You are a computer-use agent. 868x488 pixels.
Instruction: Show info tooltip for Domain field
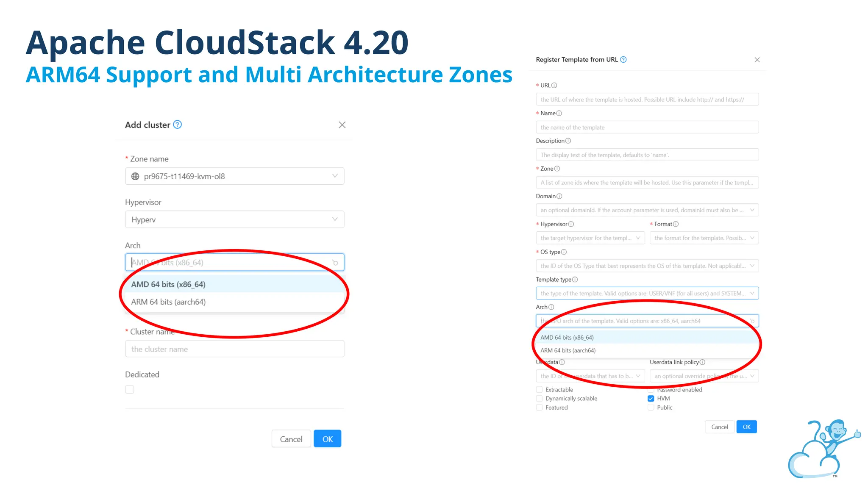pos(559,197)
